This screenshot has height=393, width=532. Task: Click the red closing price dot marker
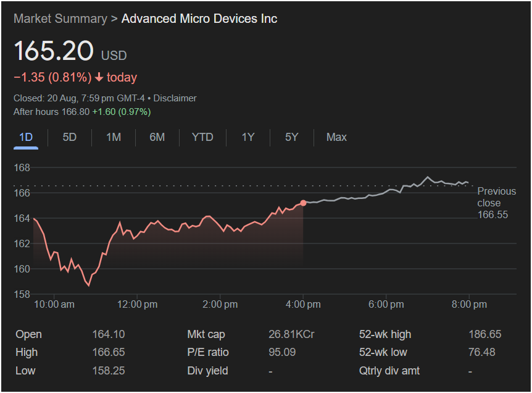coord(303,203)
